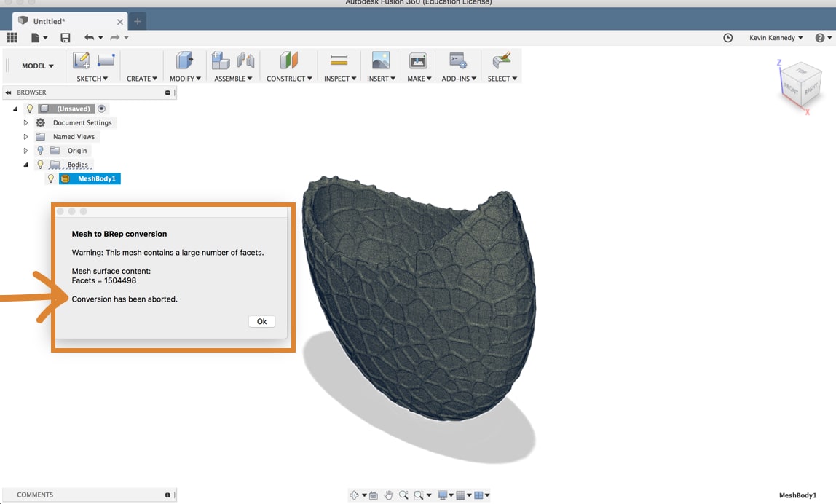The width and height of the screenshot is (836, 504).
Task: Open the ASSEMBLE dropdown menu
Action: pyautogui.click(x=234, y=79)
